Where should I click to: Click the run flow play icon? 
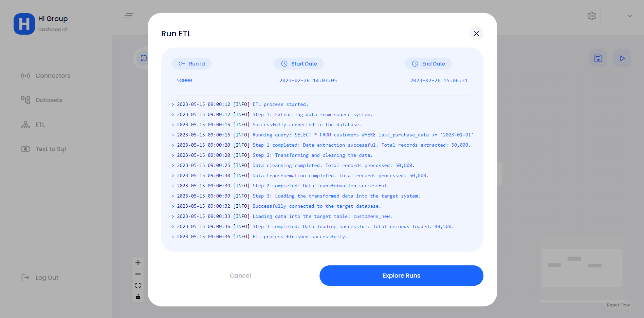point(622,58)
